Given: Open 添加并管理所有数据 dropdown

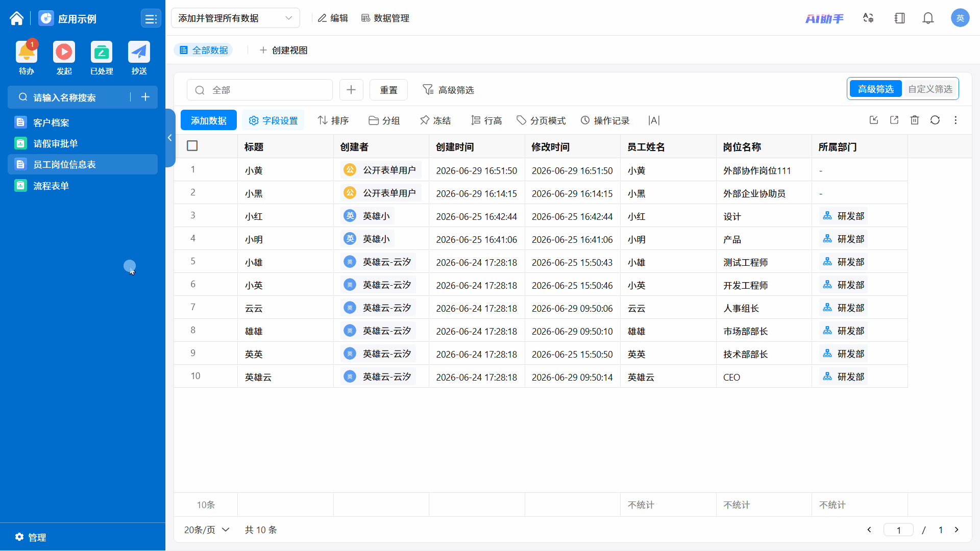Looking at the screenshot, I should tap(235, 18).
